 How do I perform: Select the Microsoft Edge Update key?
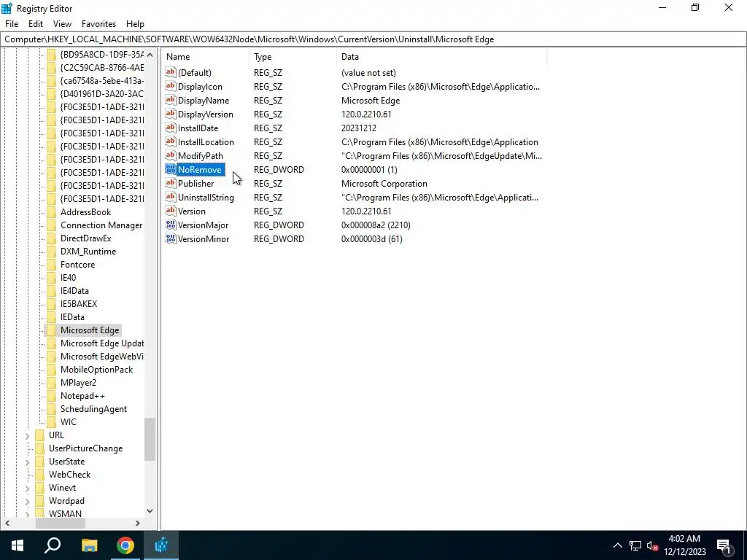102,343
